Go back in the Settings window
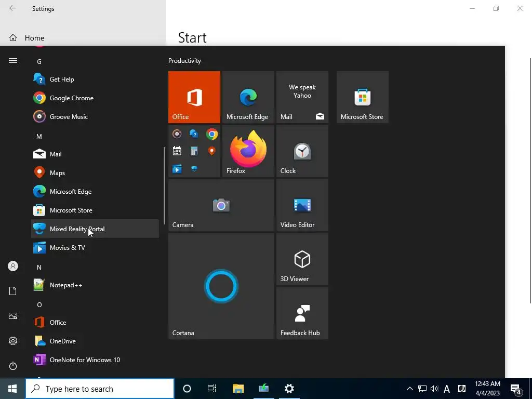 pos(12,8)
